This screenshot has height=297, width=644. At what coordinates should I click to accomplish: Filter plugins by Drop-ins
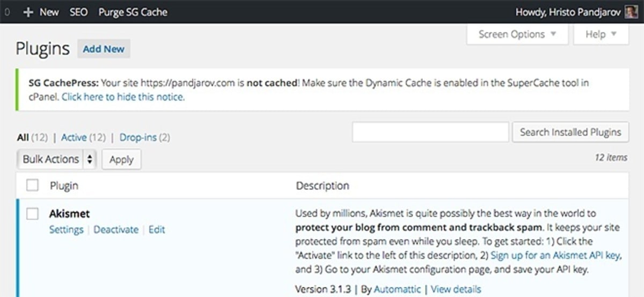[138, 137]
